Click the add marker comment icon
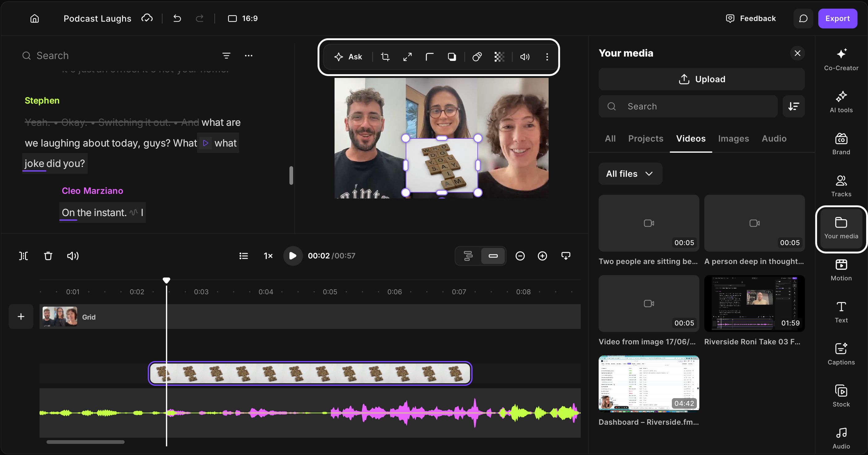Image resolution: width=868 pixels, height=455 pixels. [566, 256]
